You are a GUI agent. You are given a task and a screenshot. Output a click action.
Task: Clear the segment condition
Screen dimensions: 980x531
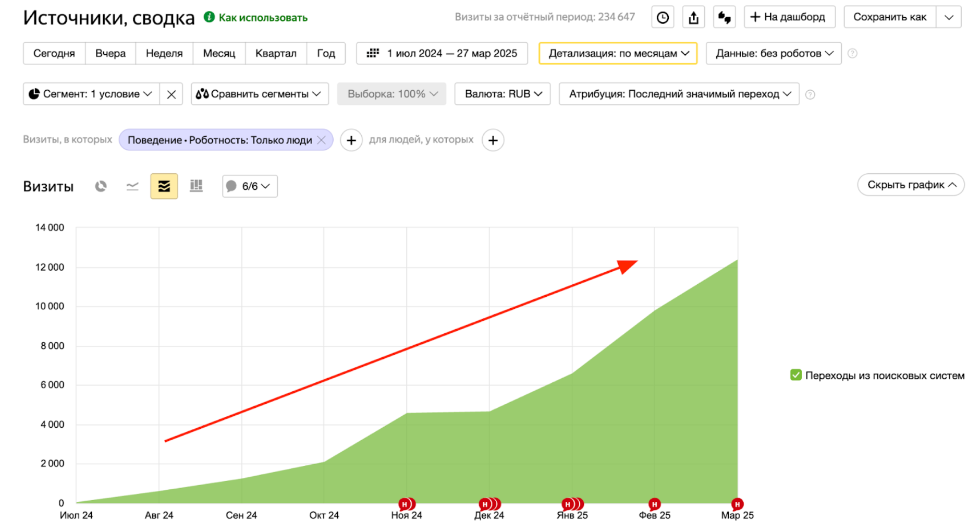tap(171, 94)
